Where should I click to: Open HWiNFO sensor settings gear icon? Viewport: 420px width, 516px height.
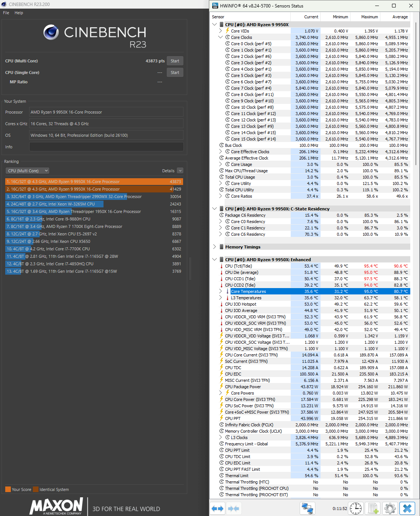click(x=390, y=509)
